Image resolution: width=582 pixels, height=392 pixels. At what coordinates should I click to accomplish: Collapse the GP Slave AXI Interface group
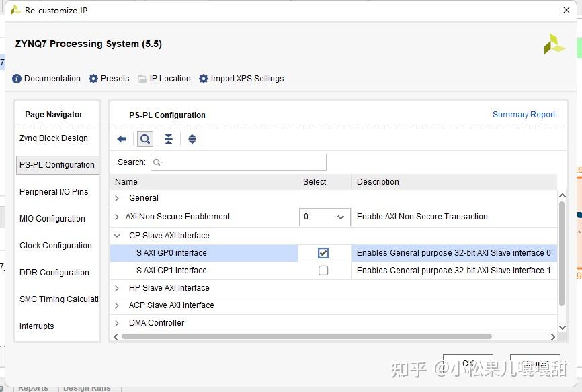117,236
